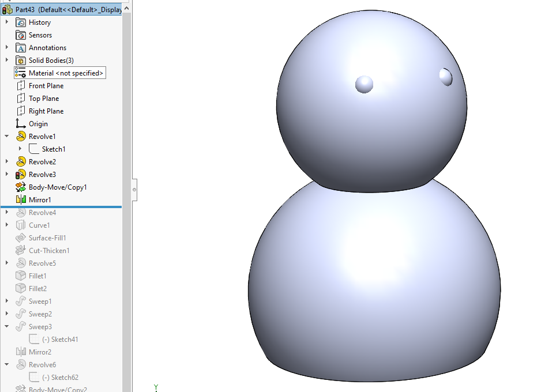This screenshot has width=541, height=392.
Task: Click the Origin icon
Action: point(21,124)
